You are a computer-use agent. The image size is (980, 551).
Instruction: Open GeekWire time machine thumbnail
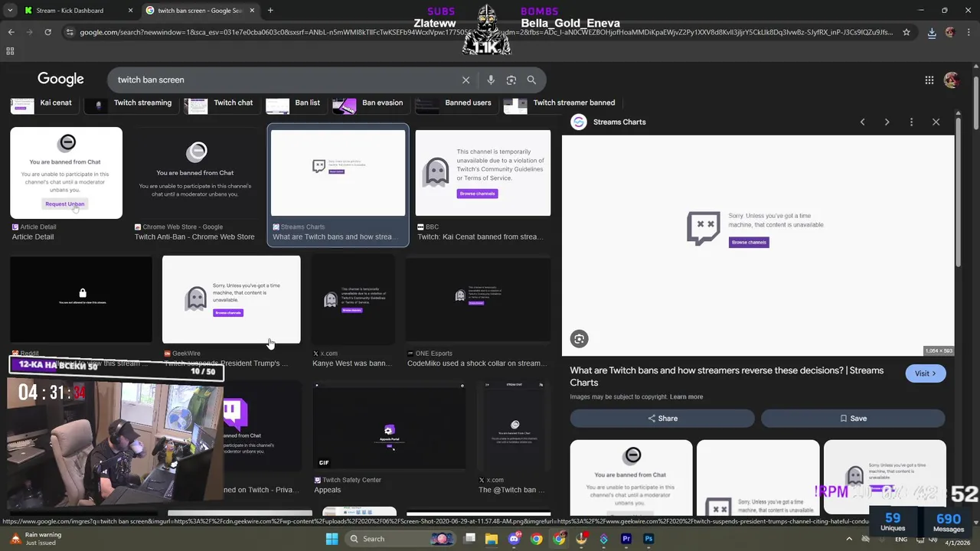231,299
